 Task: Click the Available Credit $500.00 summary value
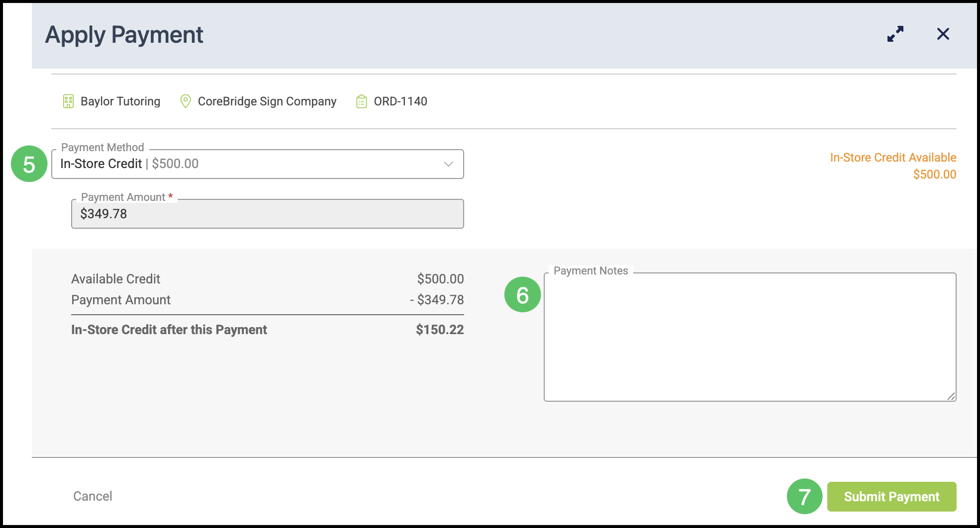coord(440,279)
